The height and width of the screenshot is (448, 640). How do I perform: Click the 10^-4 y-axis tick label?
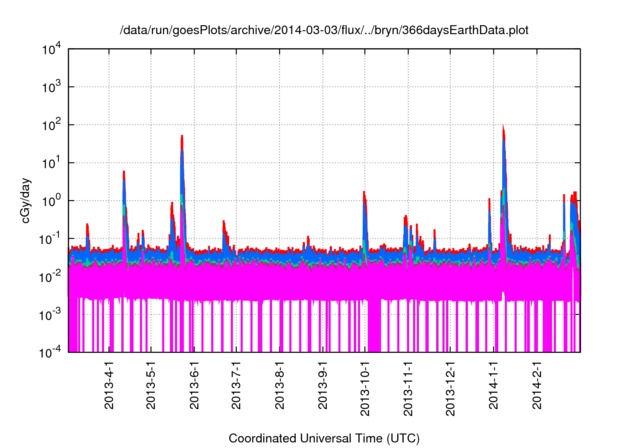(x=50, y=352)
